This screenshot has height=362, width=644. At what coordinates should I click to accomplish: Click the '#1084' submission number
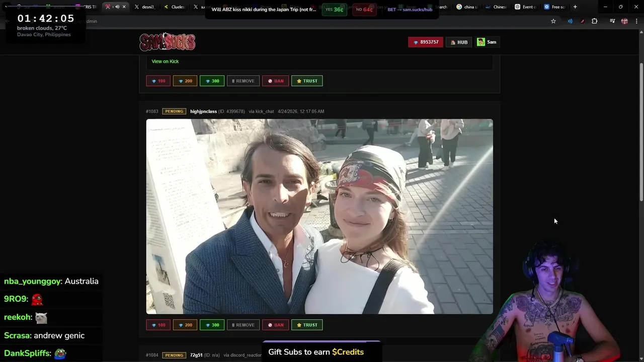pos(152,355)
